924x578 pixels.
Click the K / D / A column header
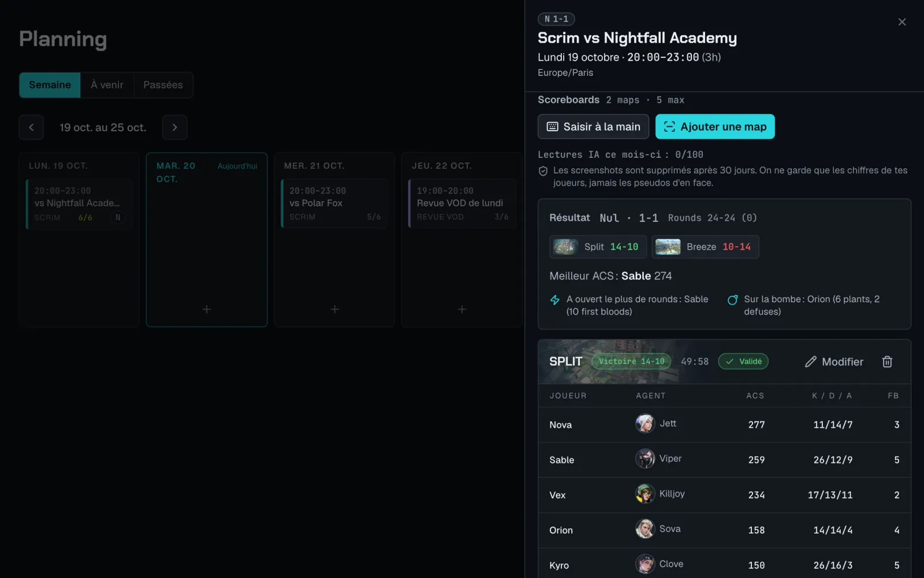coord(832,396)
